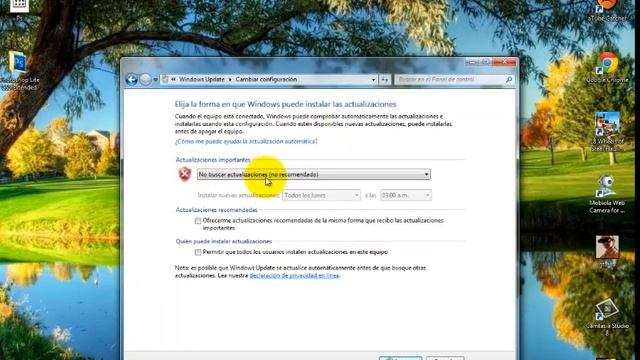Click the address bar folder icon
The height and width of the screenshot is (360, 640).
tap(165, 79)
